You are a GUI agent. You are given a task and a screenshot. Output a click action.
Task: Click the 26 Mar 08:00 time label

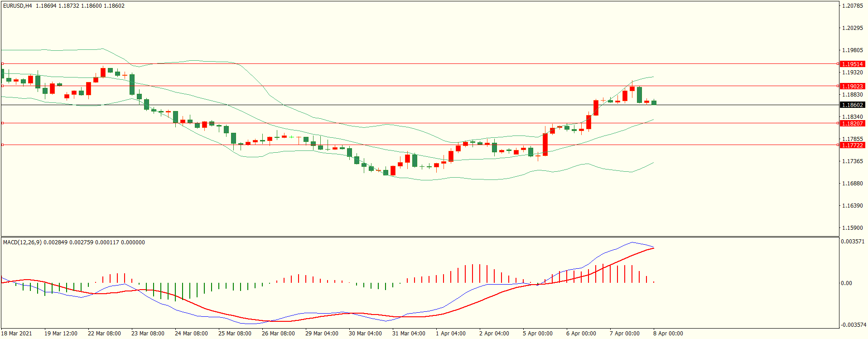click(x=278, y=334)
